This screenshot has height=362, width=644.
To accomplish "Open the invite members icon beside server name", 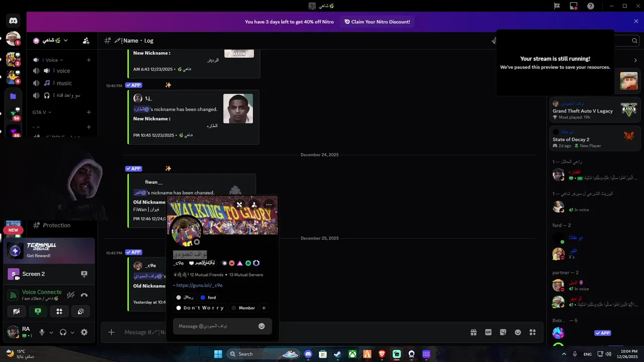I will (86, 41).
